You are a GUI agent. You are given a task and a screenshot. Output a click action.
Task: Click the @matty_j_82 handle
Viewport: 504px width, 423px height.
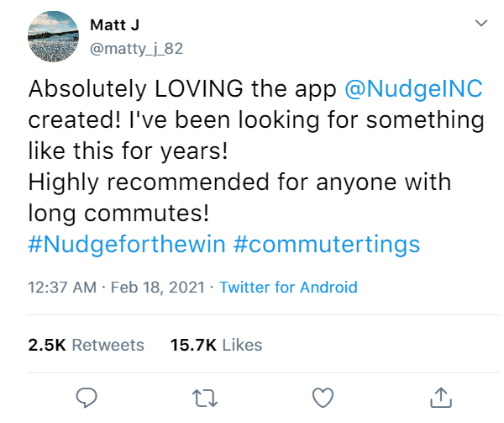[x=137, y=49]
